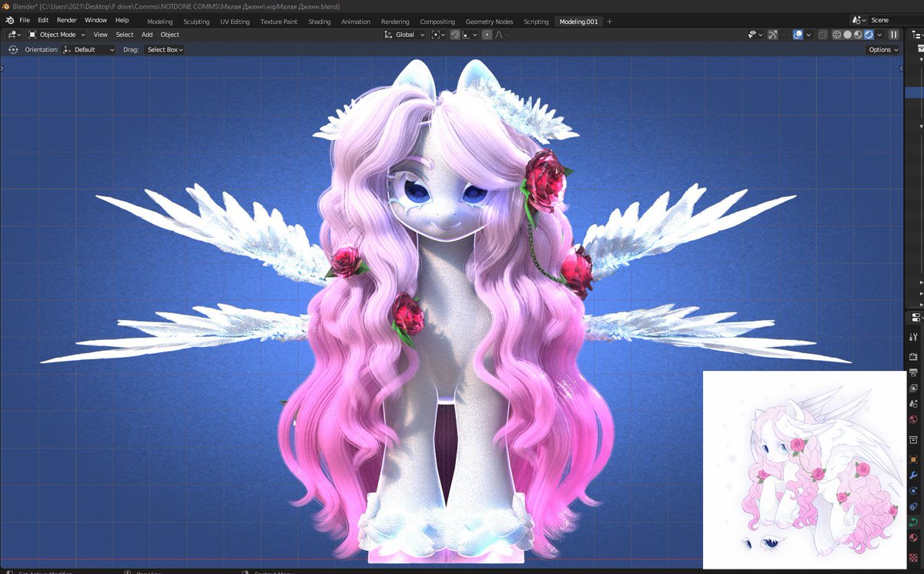Open the Help menu

(x=122, y=20)
